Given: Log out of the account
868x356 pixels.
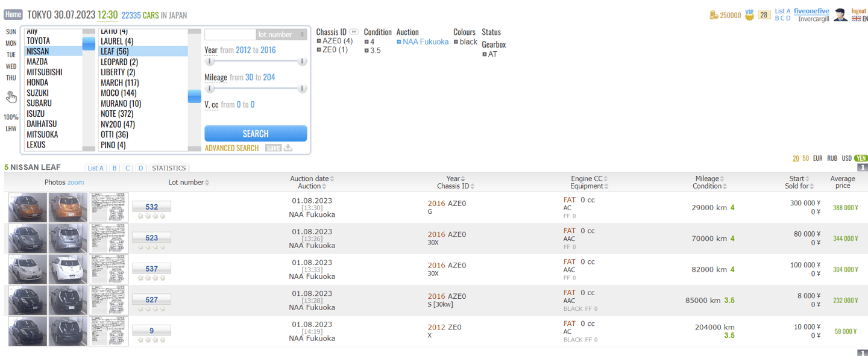Looking at the screenshot, I should coord(858,11).
